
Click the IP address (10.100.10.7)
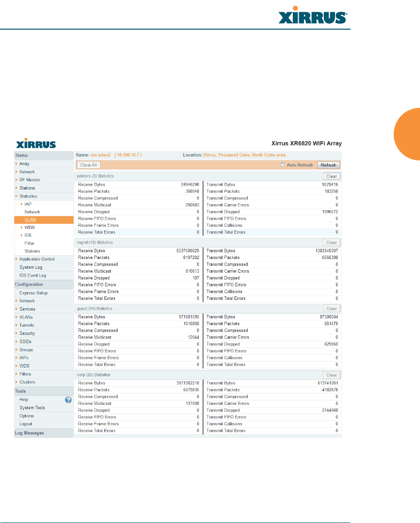[128, 155]
